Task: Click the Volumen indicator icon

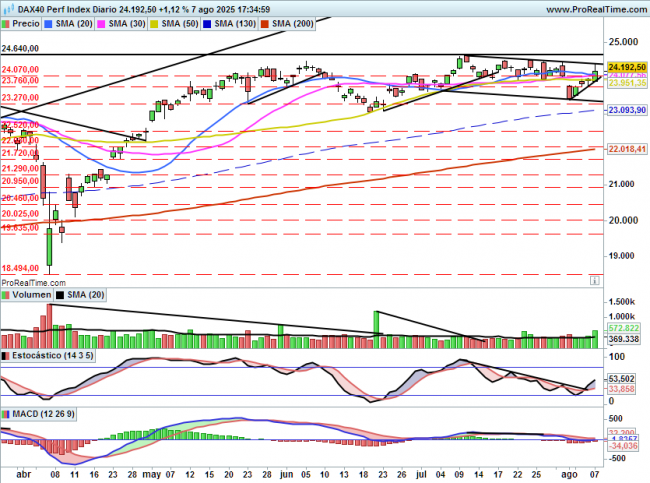Action: click(x=6, y=295)
